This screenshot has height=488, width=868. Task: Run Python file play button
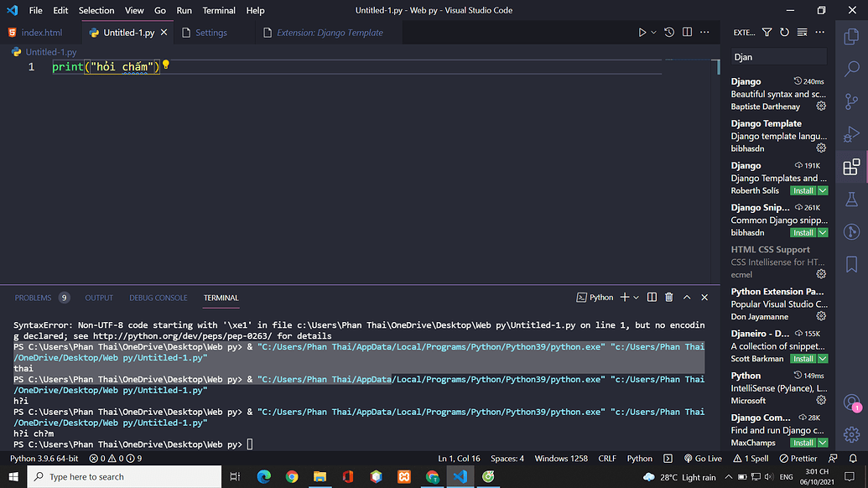[642, 33]
